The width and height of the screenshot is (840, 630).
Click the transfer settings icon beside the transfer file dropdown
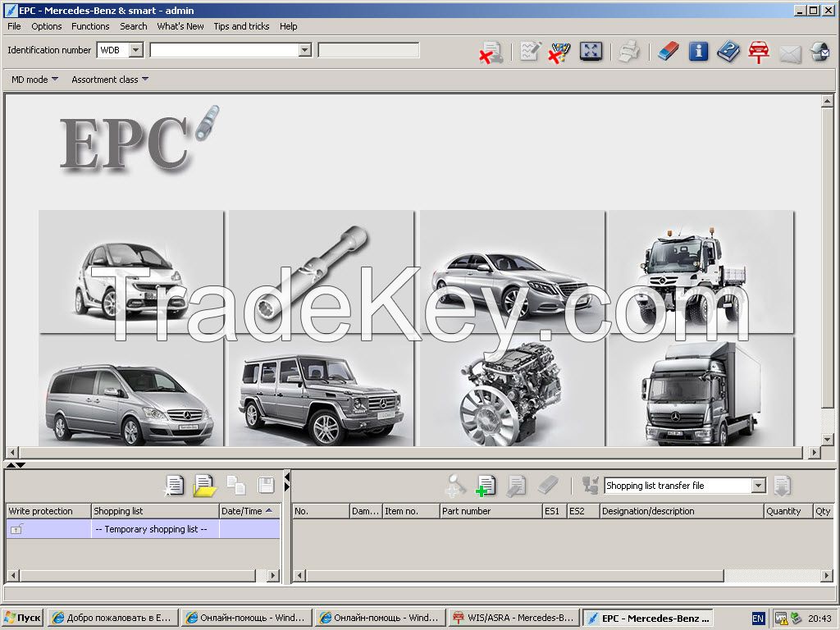click(590, 486)
